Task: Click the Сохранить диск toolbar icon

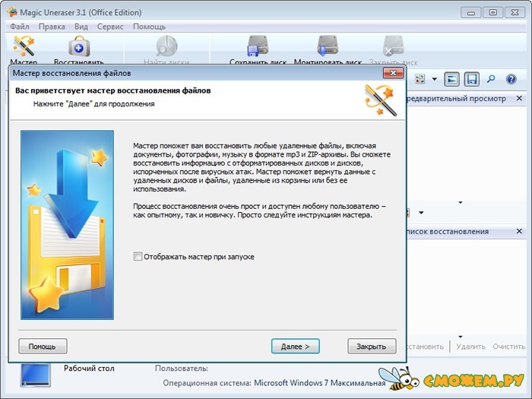Action: pyautogui.click(x=258, y=46)
